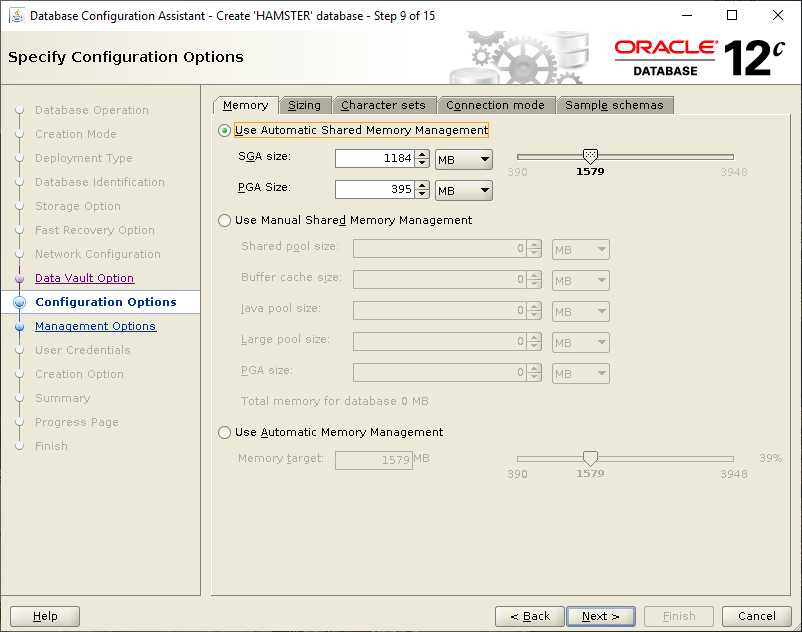Screen dimensions: 802x632
Task: Go to Management Options step link
Action: (x=95, y=326)
